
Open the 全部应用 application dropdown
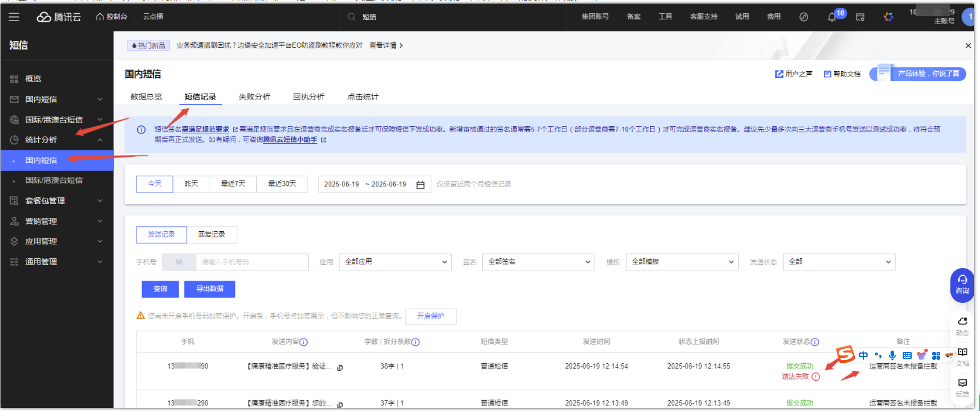coord(395,262)
